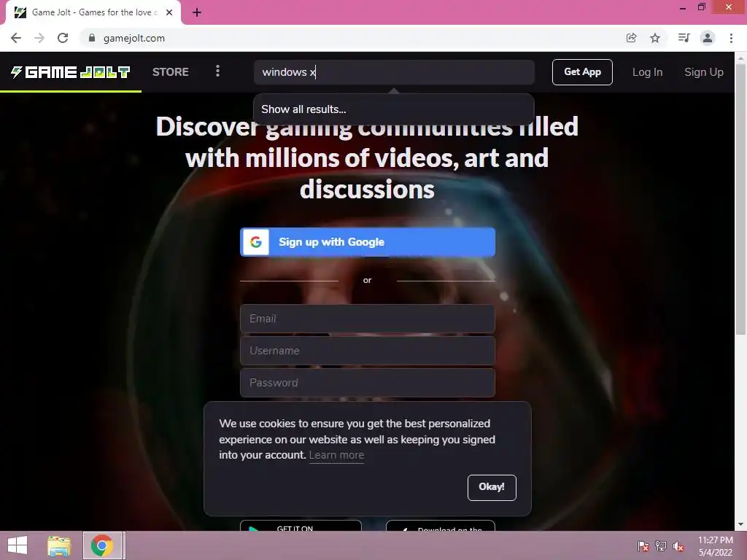Open the STORE menu item
Image resolution: width=747 pixels, height=560 pixels.
171,72
